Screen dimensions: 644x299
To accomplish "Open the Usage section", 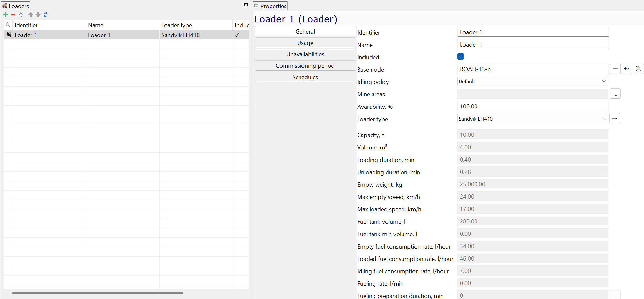I will pyautogui.click(x=305, y=43).
